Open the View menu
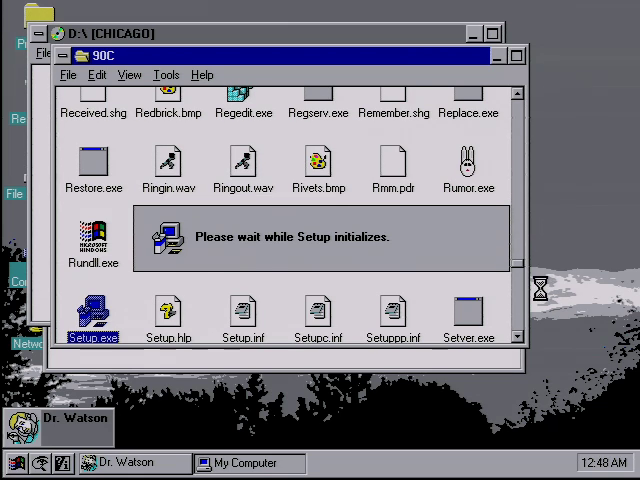This screenshot has height=480, width=640. (x=129, y=75)
